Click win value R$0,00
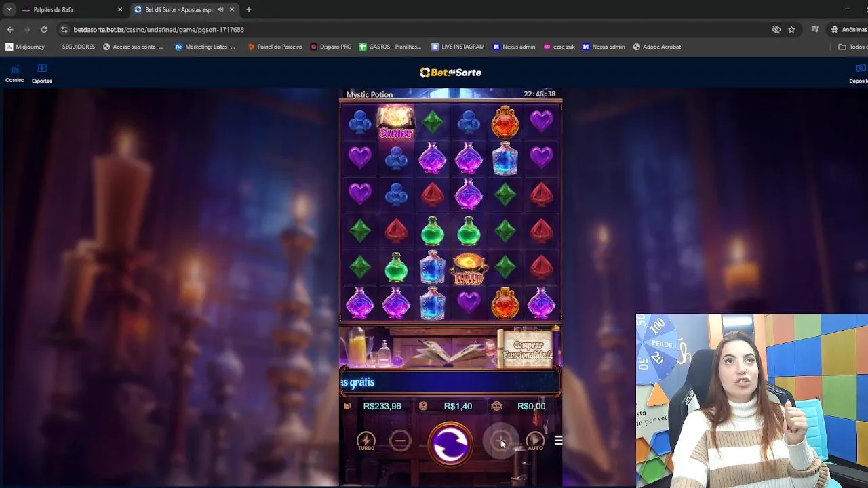868x488 pixels. (531, 406)
